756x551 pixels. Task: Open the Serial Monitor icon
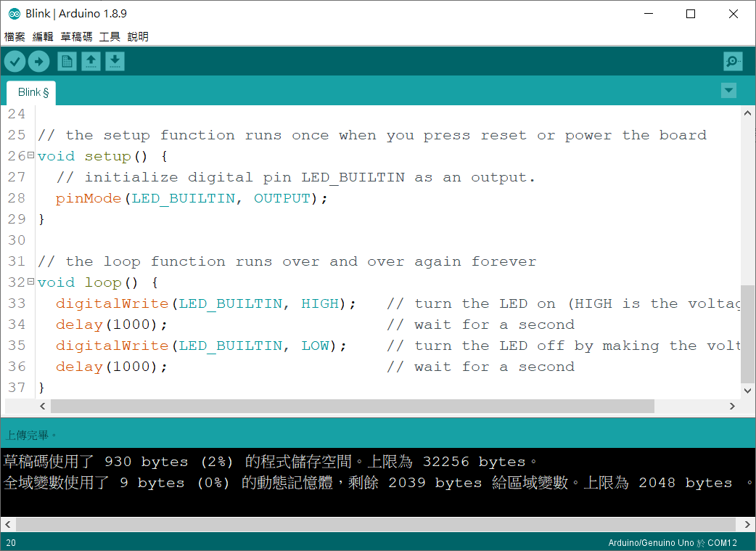(732, 61)
